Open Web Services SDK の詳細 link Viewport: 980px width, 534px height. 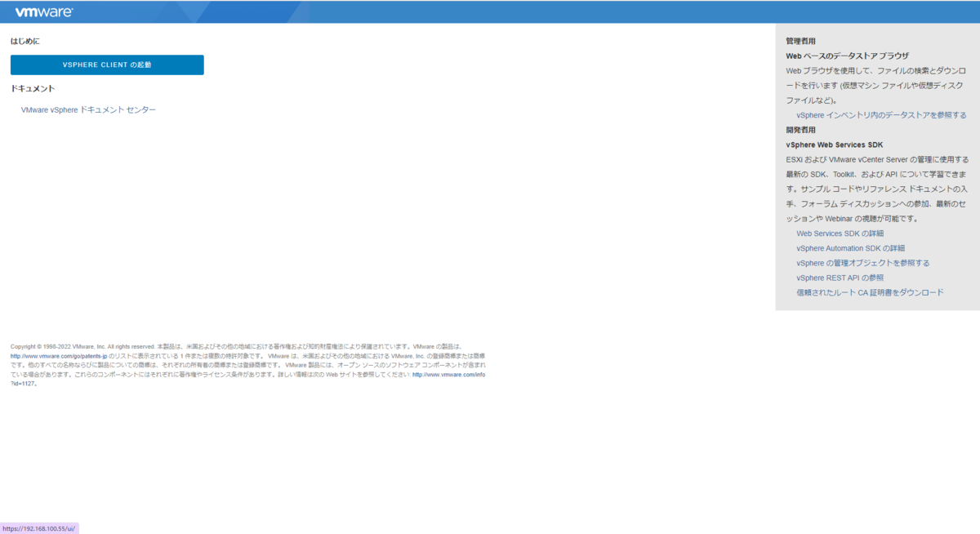[840, 234]
